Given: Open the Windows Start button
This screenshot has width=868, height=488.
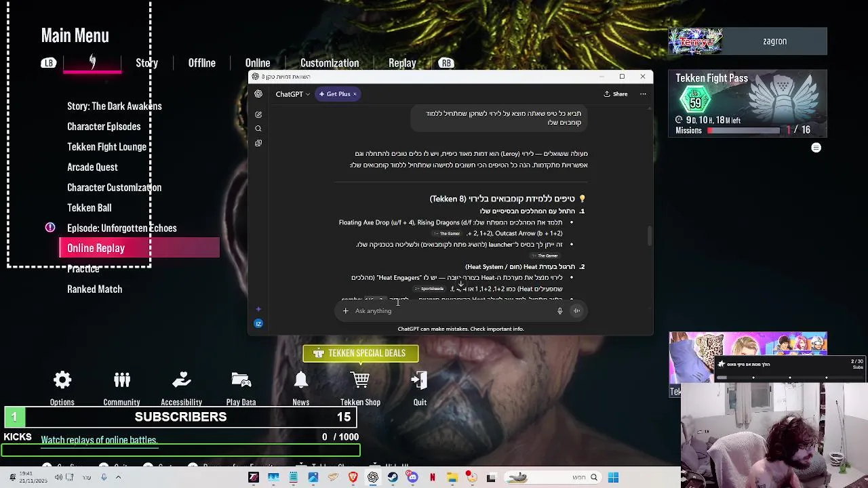Looking at the screenshot, I should pyautogui.click(x=613, y=477).
